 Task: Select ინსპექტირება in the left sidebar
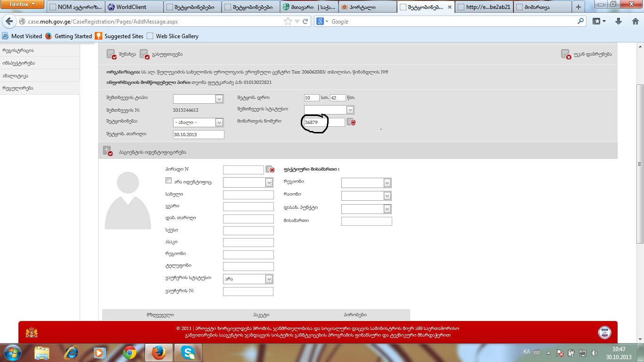tap(19, 63)
